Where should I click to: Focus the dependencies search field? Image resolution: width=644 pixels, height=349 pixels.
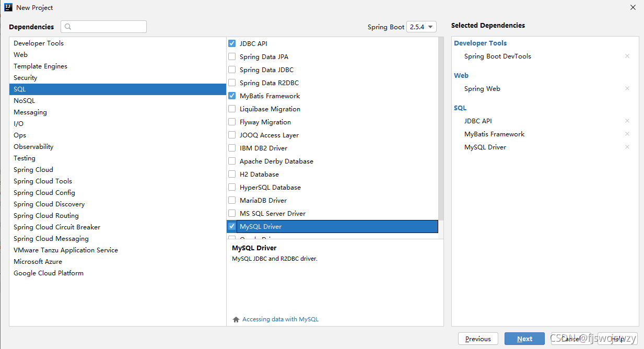coord(103,27)
